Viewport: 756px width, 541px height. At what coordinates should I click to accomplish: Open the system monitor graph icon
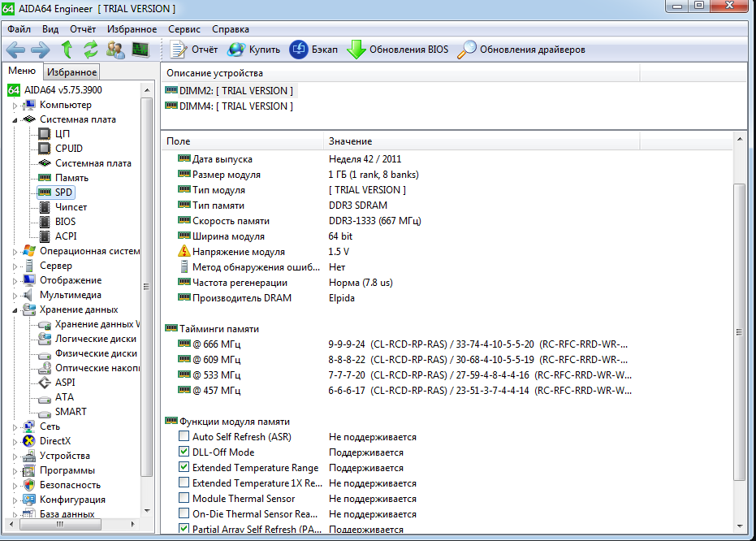(140, 50)
